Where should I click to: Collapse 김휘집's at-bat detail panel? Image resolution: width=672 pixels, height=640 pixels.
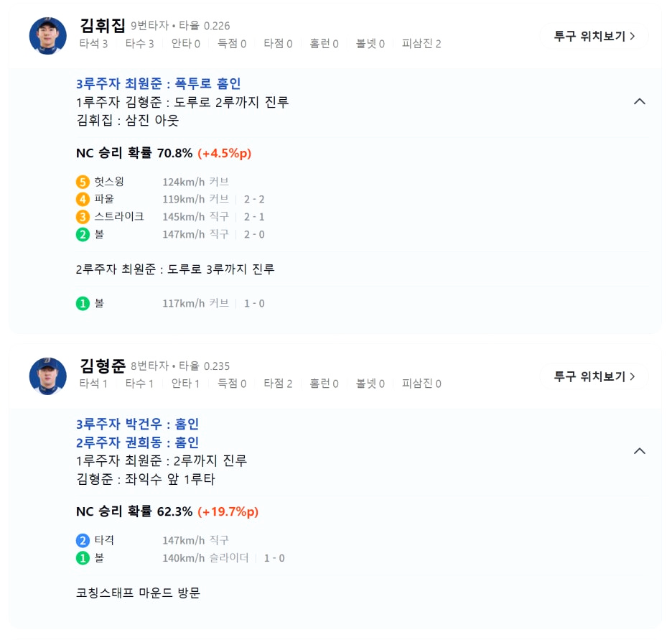click(x=639, y=101)
